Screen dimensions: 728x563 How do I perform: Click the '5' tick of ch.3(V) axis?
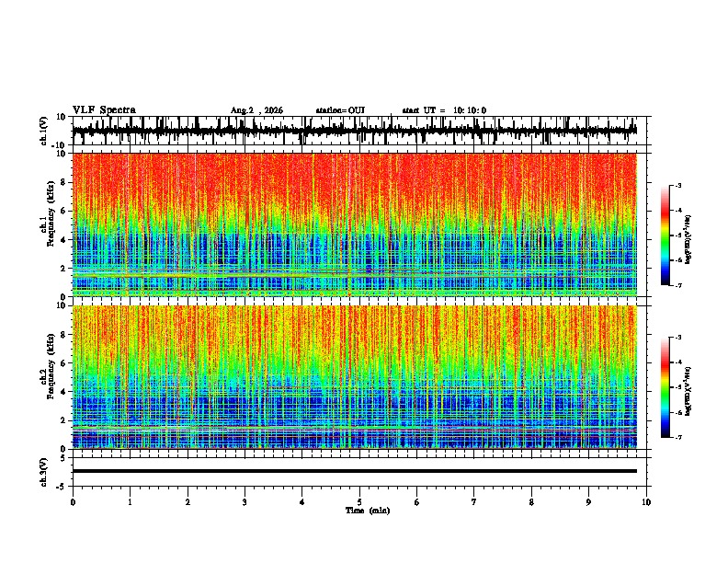pos(64,458)
